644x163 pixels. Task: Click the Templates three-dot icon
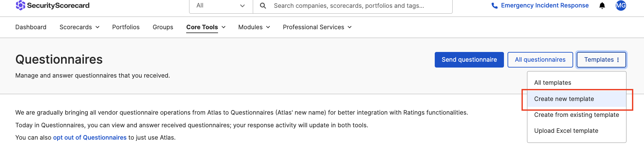coord(618,60)
